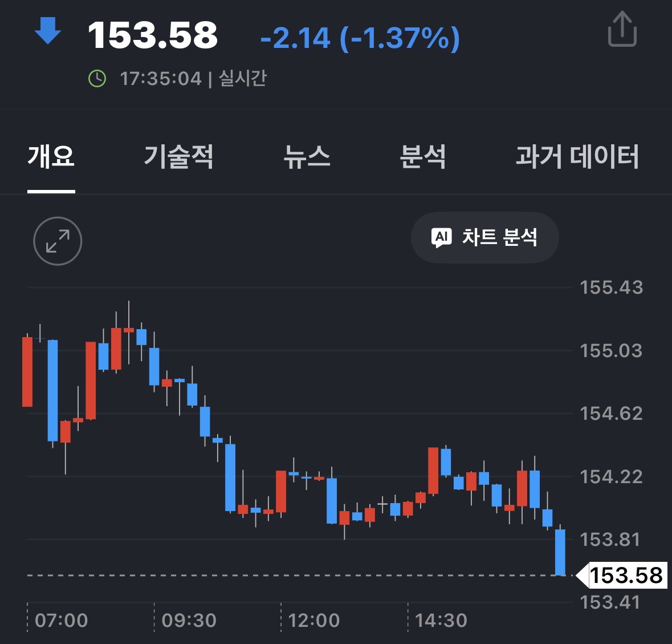Tap the green clock icon
The image size is (672, 644).
[97, 79]
